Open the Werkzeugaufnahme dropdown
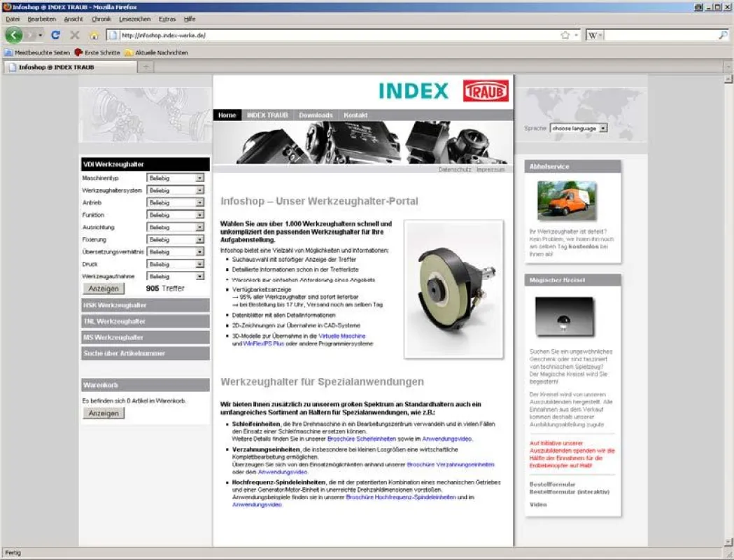The height and width of the screenshot is (560, 734). (176, 276)
